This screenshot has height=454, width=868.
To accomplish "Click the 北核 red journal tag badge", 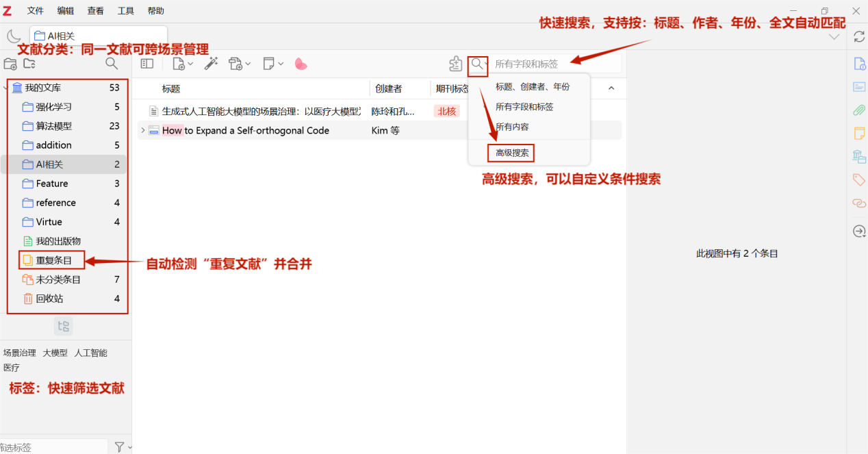I will click(446, 111).
